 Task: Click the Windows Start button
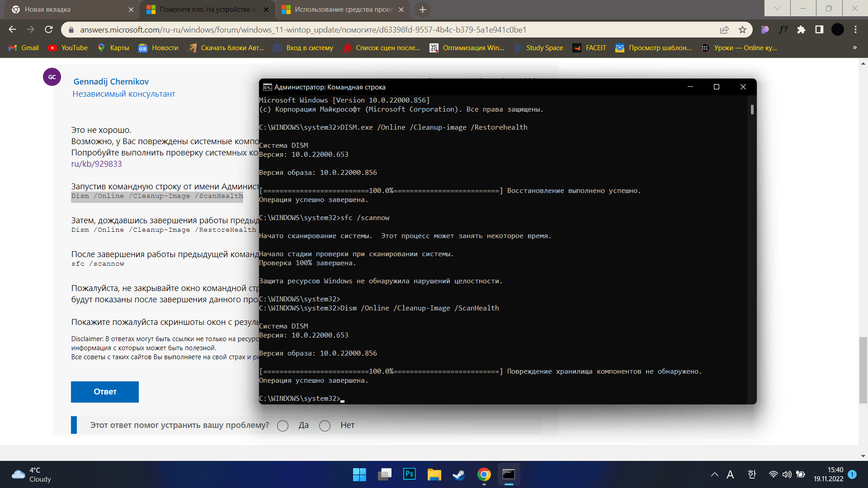click(359, 474)
